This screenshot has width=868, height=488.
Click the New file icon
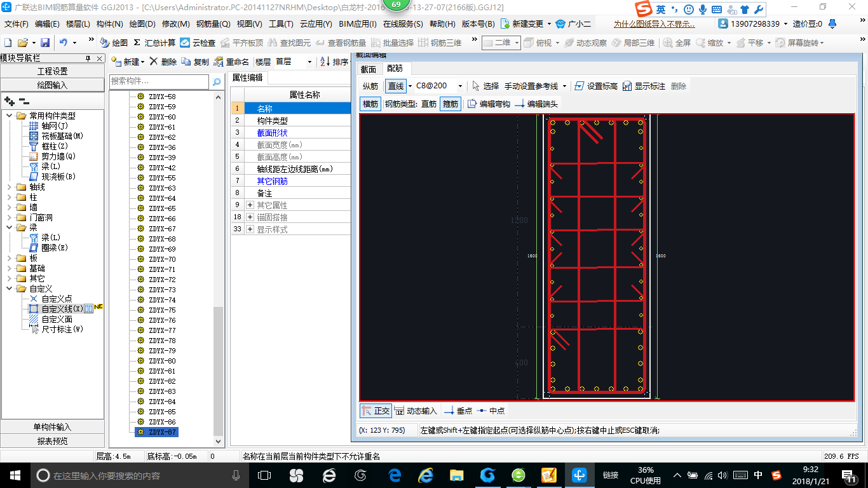point(8,43)
